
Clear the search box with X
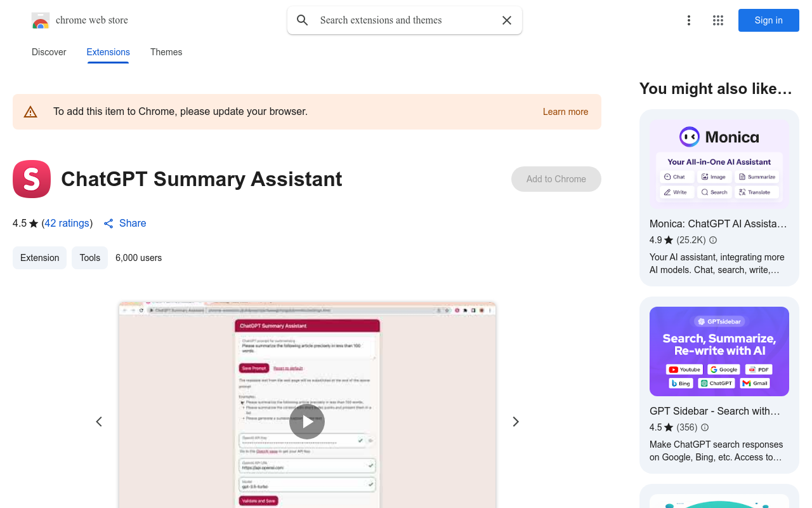tap(507, 20)
